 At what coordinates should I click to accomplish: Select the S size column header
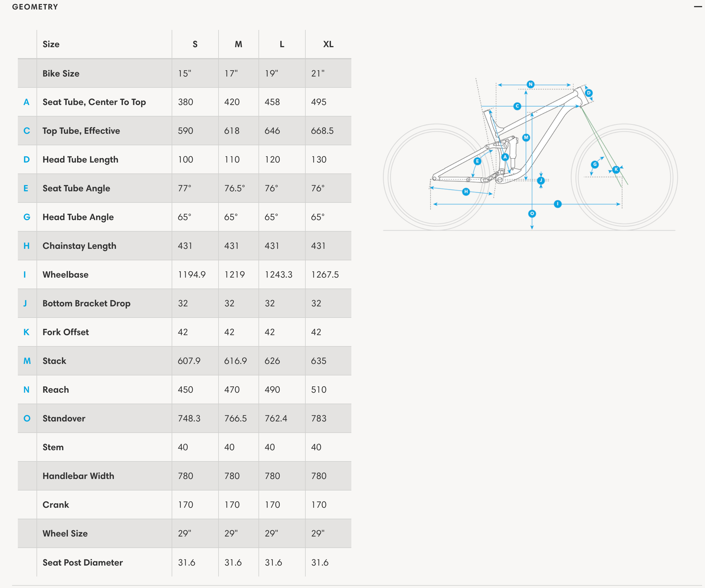(195, 44)
